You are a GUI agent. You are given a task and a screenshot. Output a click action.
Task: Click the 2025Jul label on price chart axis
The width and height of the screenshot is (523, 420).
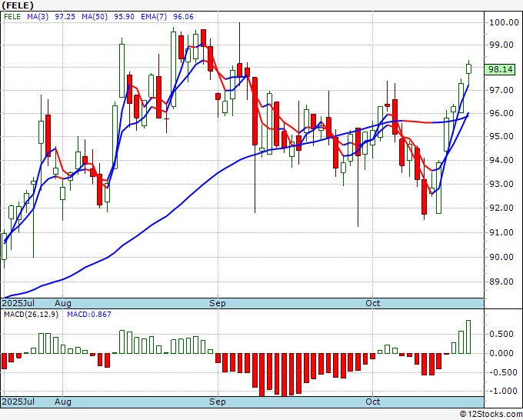click(18, 303)
